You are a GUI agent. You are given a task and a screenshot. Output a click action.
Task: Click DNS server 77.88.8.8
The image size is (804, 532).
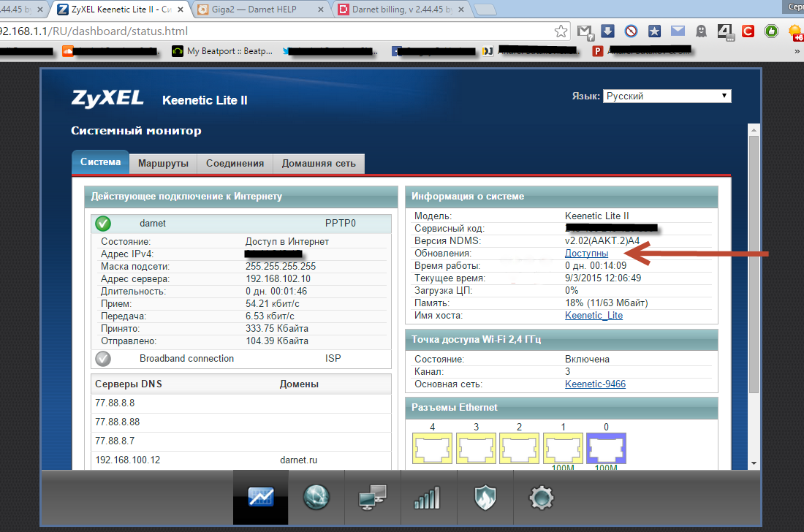click(x=115, y=403)
